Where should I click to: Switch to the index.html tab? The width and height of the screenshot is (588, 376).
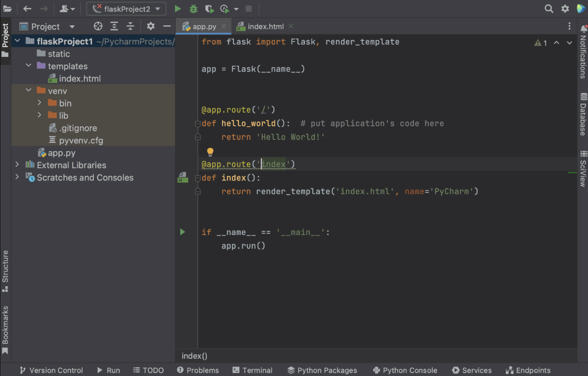265,26
